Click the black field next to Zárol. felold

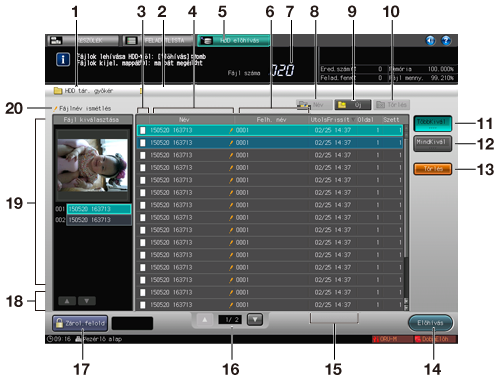pyautogui.click(x=132, y=323)
